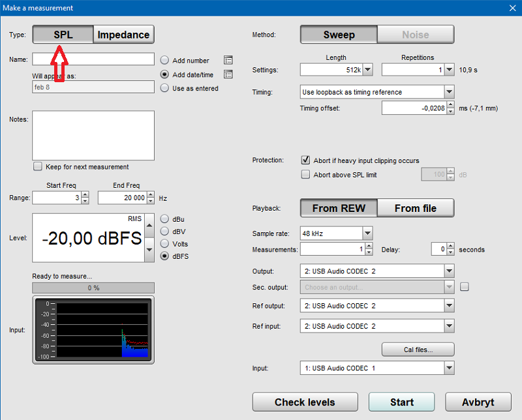Decrease number of Measurements
Viewport: 522px width, 420px height.
(369, 252)
